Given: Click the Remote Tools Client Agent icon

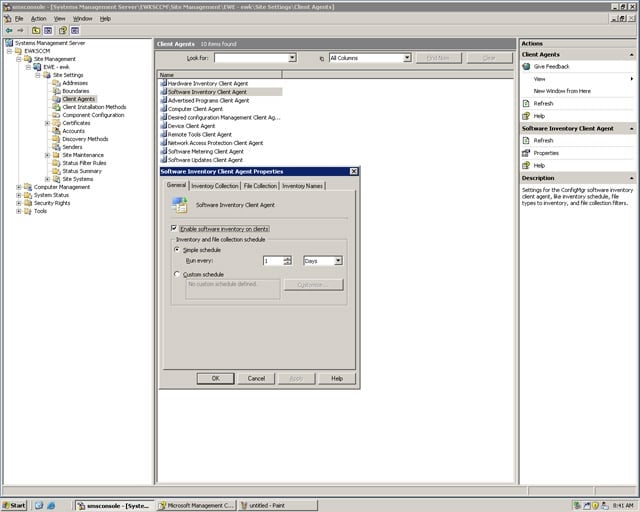Looking at the screenshot, I should click(x=164, y=134).
